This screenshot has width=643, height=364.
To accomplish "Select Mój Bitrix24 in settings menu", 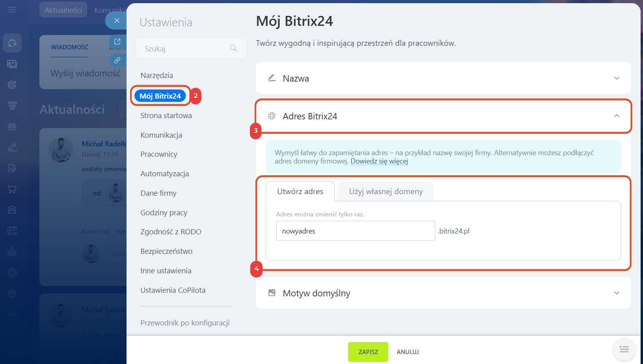I will point(160,96).
